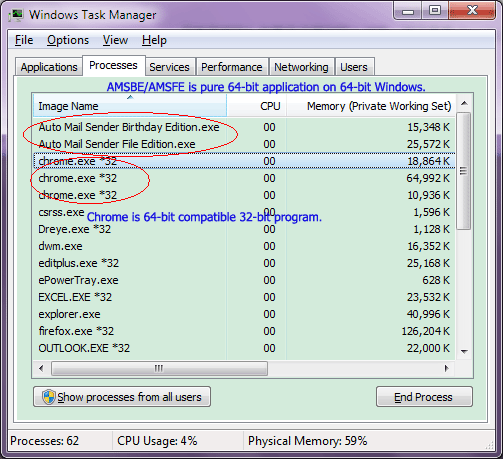
Task: Minimize the Task Manager window
Action: click(408, 11)
